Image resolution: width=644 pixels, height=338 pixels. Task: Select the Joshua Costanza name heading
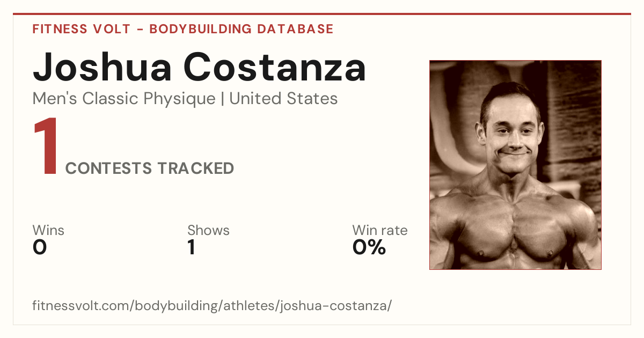click(200, 67)
